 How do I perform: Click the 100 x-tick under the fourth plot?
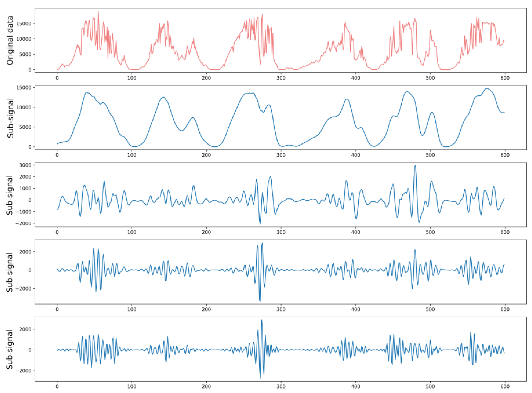132,309
